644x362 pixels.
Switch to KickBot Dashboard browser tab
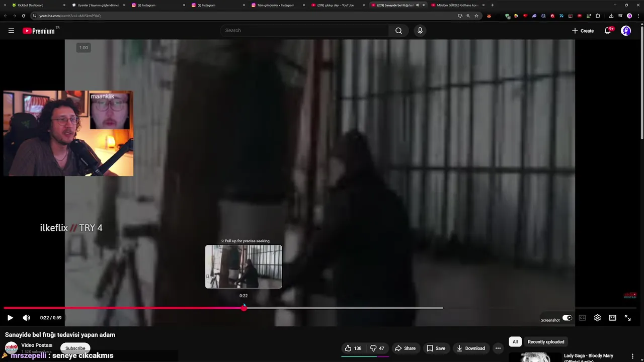tap(34, 5)
